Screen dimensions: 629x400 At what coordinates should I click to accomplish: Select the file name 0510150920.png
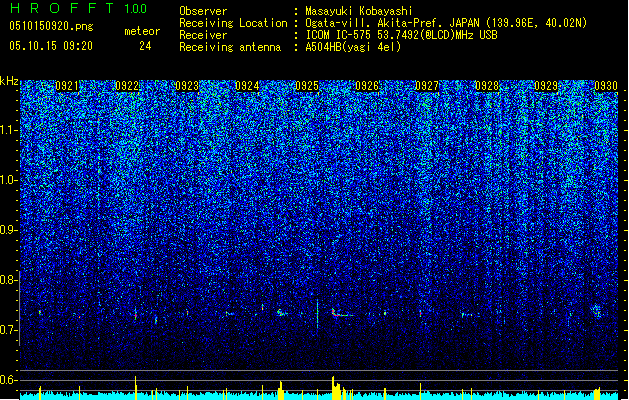51,26
